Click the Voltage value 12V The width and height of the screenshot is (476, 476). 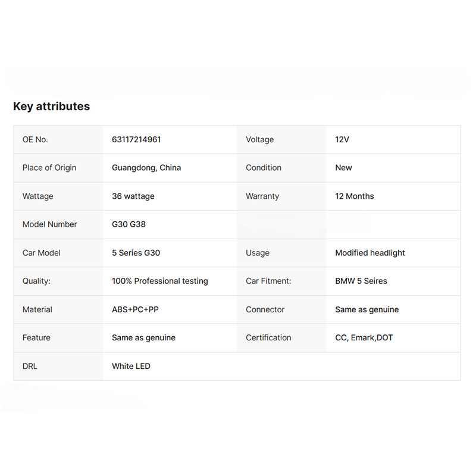[x=342, y=140]
